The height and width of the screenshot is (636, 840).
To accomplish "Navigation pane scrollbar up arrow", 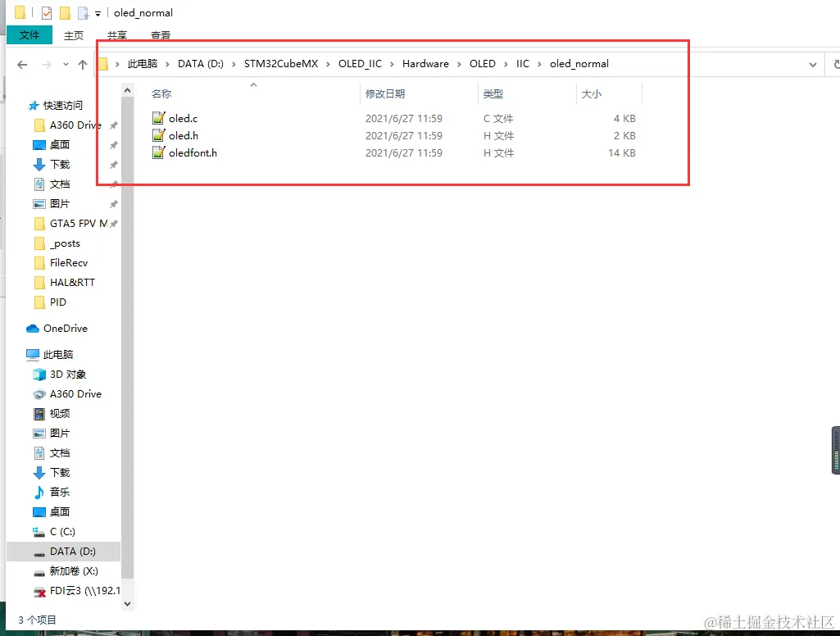I will (x=127, y=90).
